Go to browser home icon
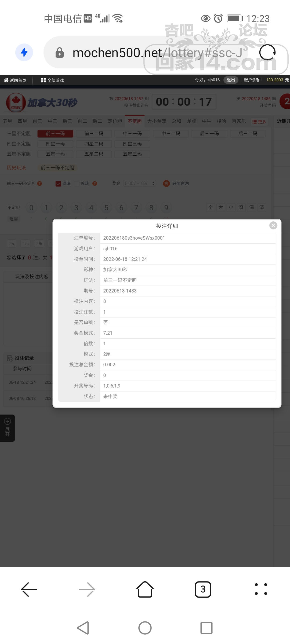 point(145,590)
